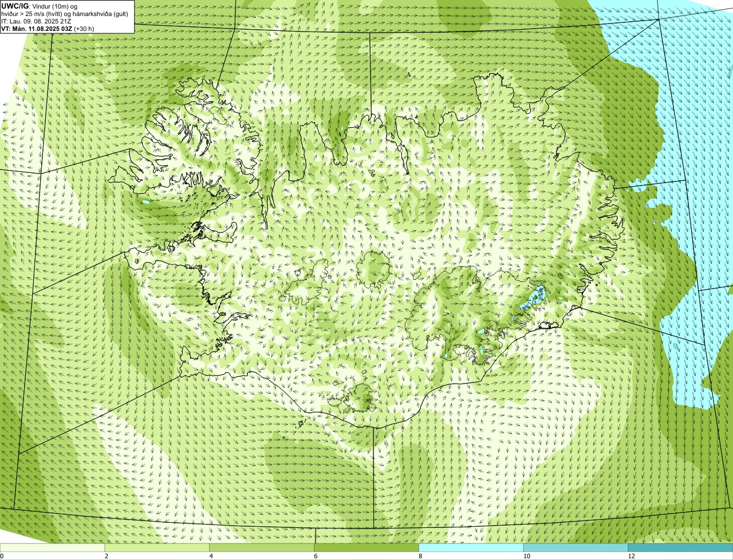Click the 6–8 m/s dark green legend swatch

pyautogui.click(x=367, y=547)
